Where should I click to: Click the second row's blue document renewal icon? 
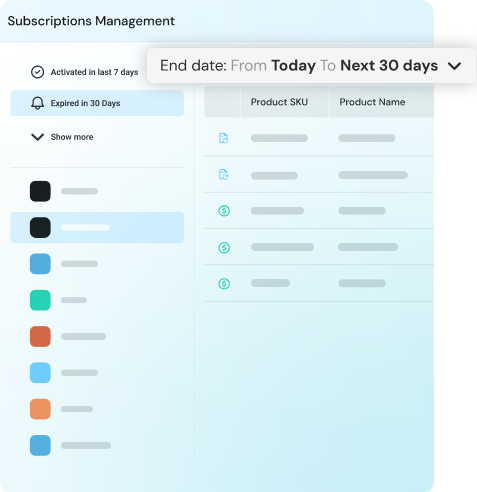click(223, 174)
